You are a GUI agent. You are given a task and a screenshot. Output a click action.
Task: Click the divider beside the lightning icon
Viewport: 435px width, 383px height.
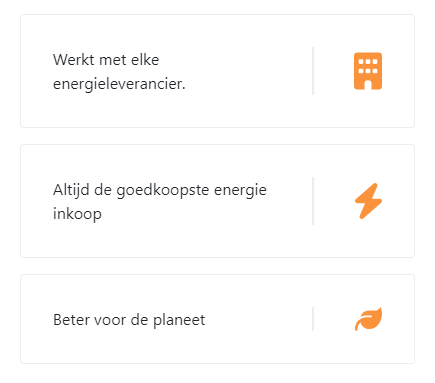[313, 201]
